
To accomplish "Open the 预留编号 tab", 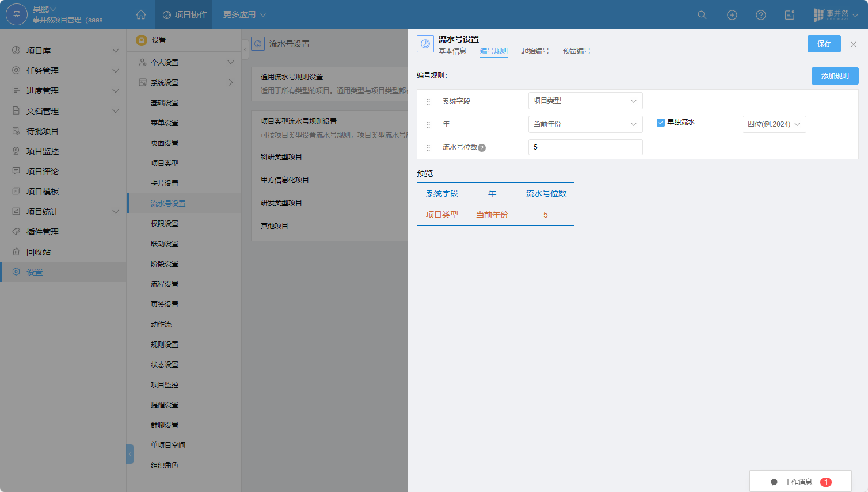I will [x=577, y=51].
